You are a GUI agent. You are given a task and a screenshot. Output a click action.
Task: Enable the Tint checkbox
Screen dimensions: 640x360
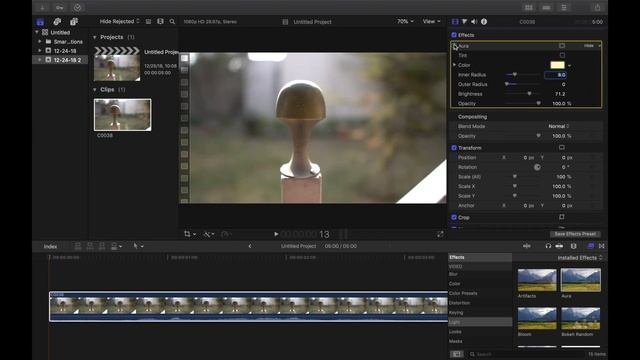[x=562, y=55]
